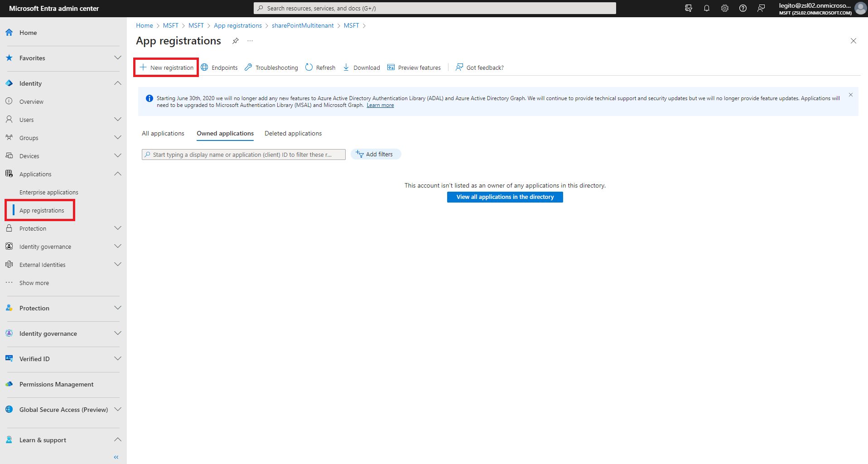Screen dimensions: 868x464
Task: Download the applications list
Action: pyautogui.click(x=362, y=68)
